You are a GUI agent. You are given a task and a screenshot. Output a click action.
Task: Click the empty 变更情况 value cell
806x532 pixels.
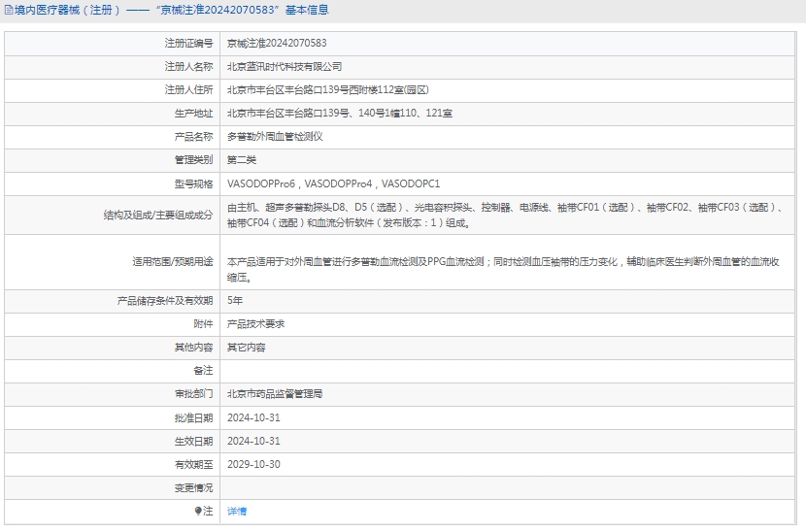(x=510, y=487)
